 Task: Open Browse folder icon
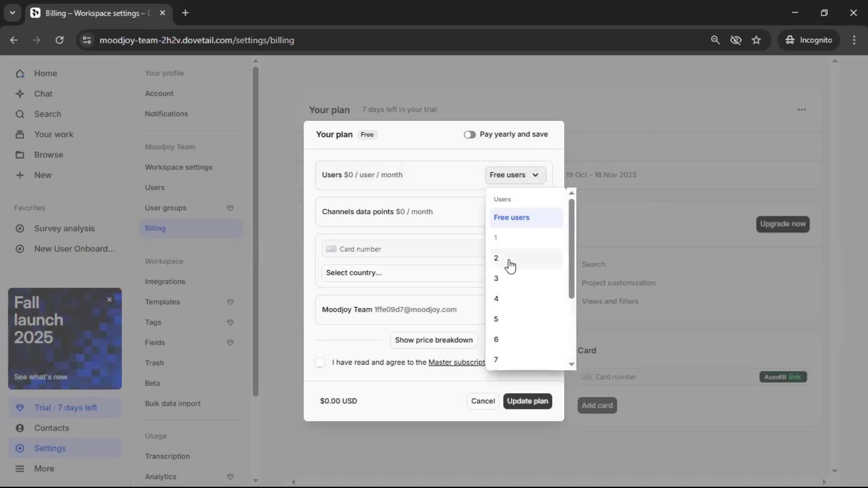tap(20, 155)
